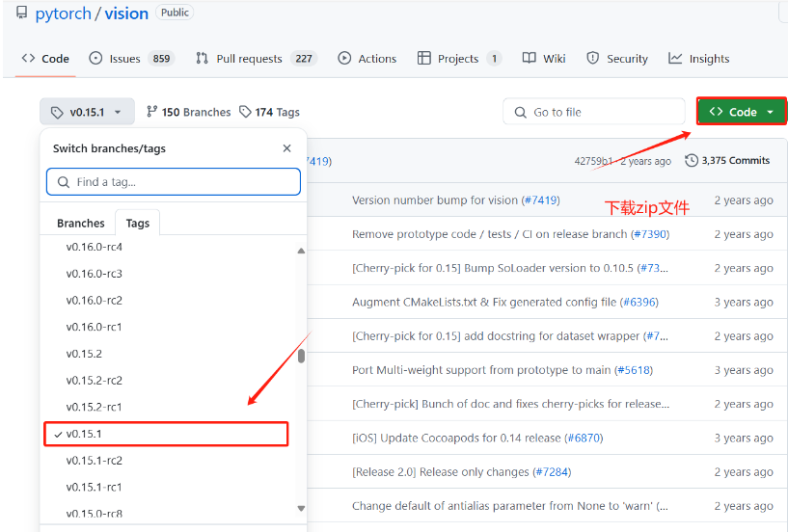
Task: Open the v0.15.1 branch/tag dropdown
Action: (87, 112)
